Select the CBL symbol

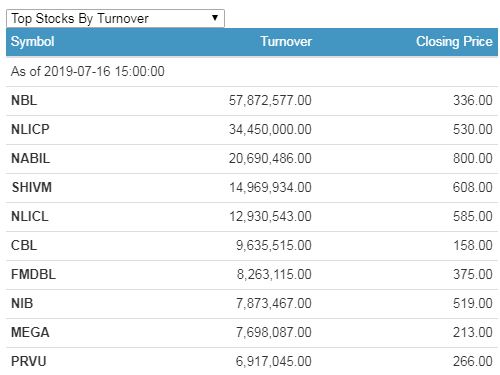[24, 245]
